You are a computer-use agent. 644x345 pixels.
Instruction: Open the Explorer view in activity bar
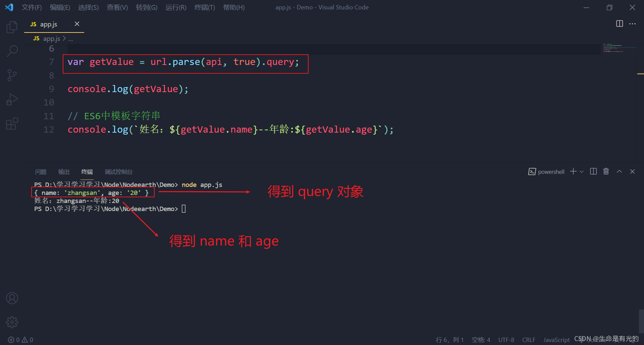tap(12, 27)
